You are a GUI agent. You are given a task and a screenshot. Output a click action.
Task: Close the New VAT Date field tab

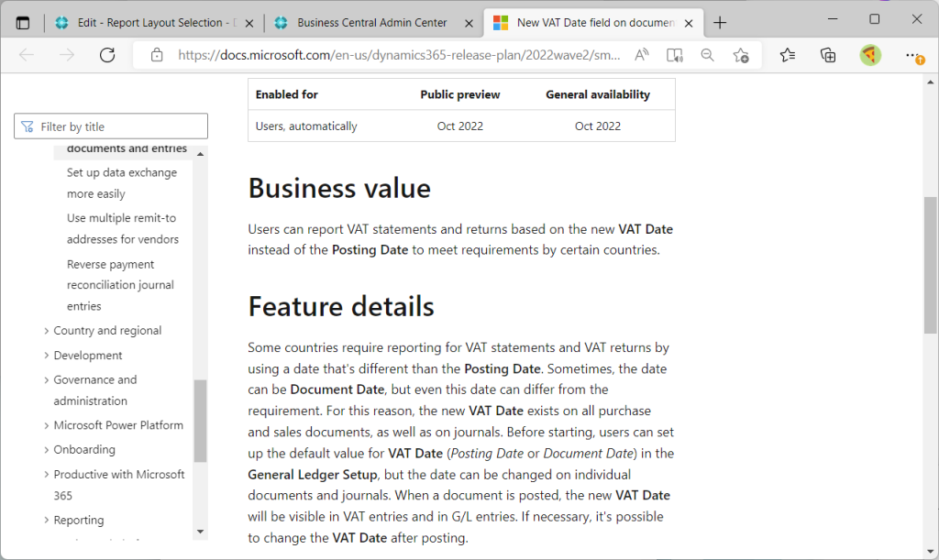click(689, 23)
